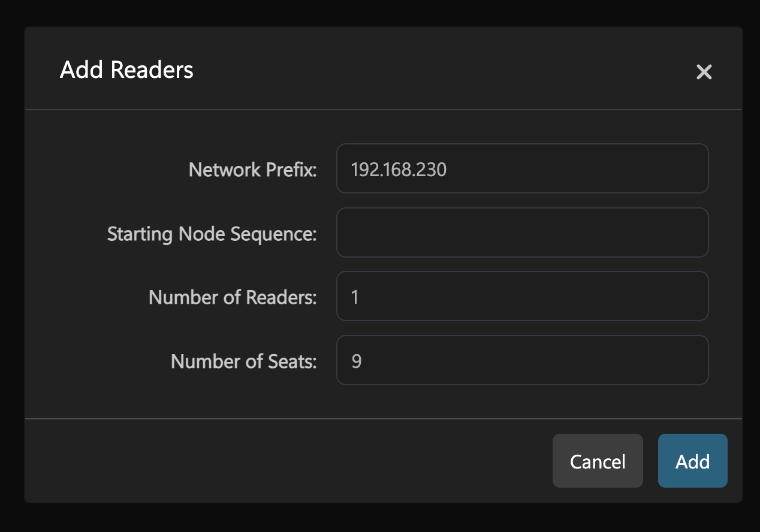Click the 'Starting Node Sequence:' label

(x=212, y=234)
